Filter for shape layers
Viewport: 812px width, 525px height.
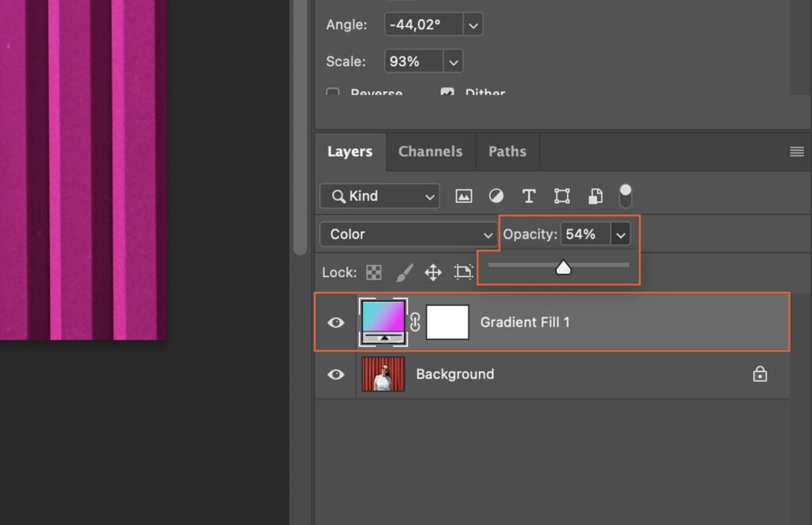pyautogui.click(x=561, y=196)
